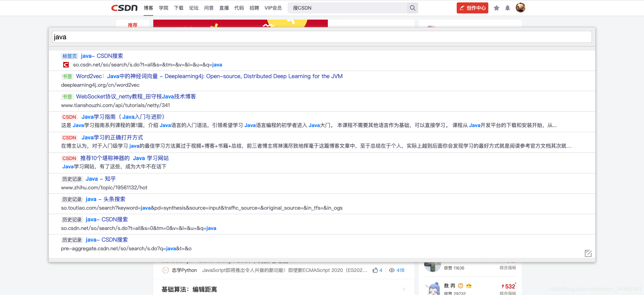The height and width of the screenshot is (295, 644).
Task: Open 推荐10个堪称神器的 Java 学习网站 result
Action: point(322,163)
